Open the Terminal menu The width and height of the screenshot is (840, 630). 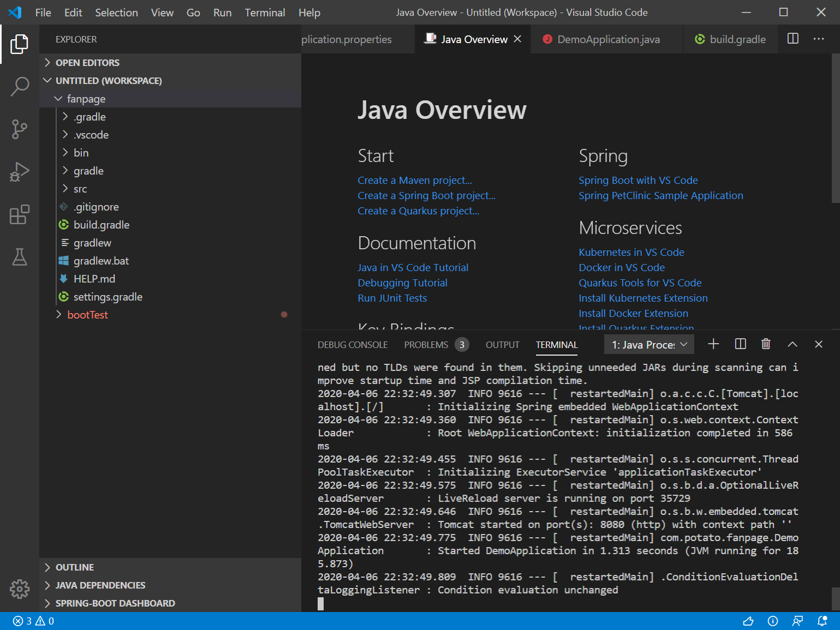click(265, 13)
